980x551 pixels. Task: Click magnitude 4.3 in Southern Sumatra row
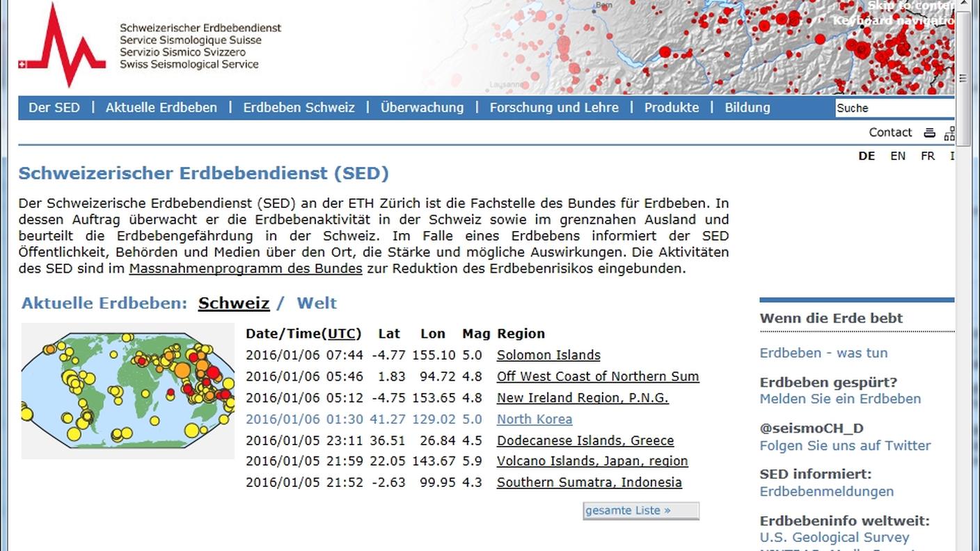[x=472, y=483]
